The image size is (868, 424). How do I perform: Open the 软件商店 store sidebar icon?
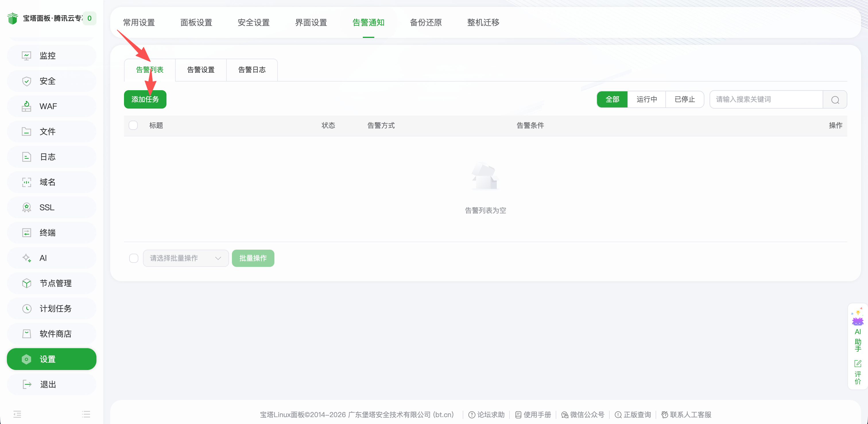click(26, 334)
